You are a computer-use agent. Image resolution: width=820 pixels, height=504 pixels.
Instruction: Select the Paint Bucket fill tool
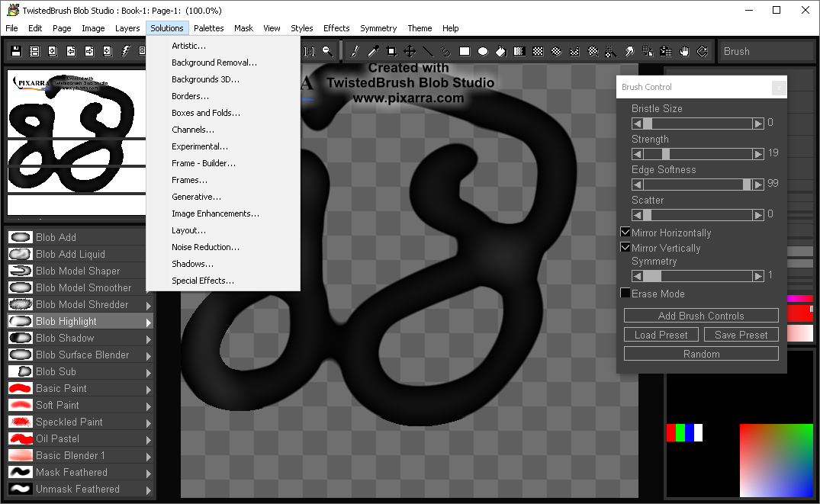[501, 51]
